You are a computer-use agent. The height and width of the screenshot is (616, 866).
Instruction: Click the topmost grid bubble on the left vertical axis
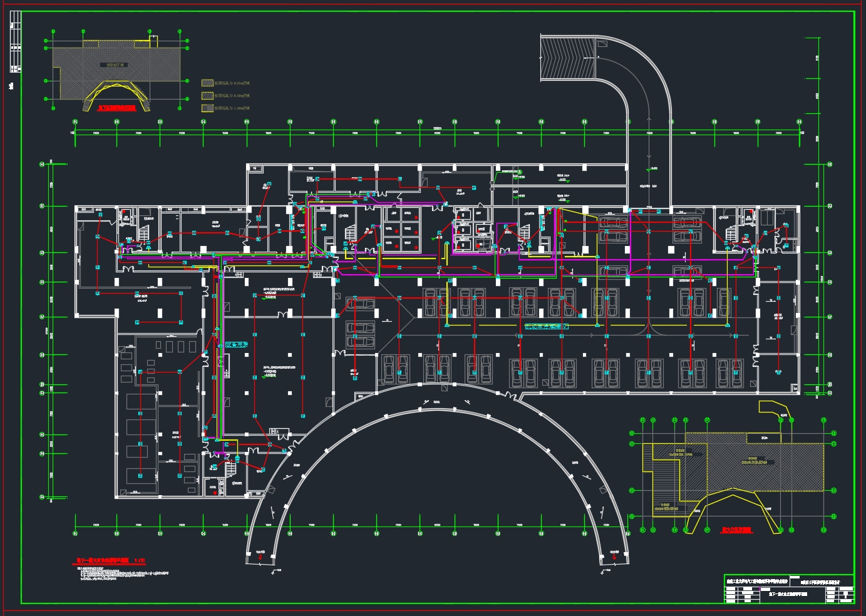(x=43, y=165)
